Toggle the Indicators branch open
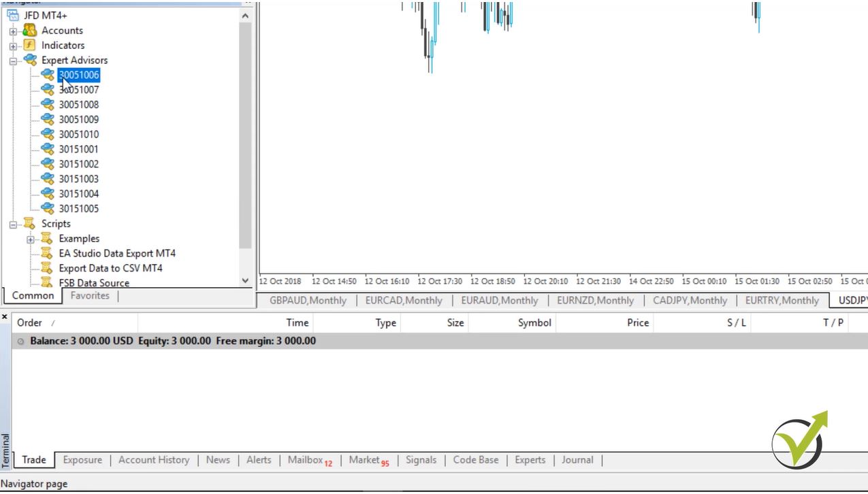This screenshot has width=868, height=494. 12,45
